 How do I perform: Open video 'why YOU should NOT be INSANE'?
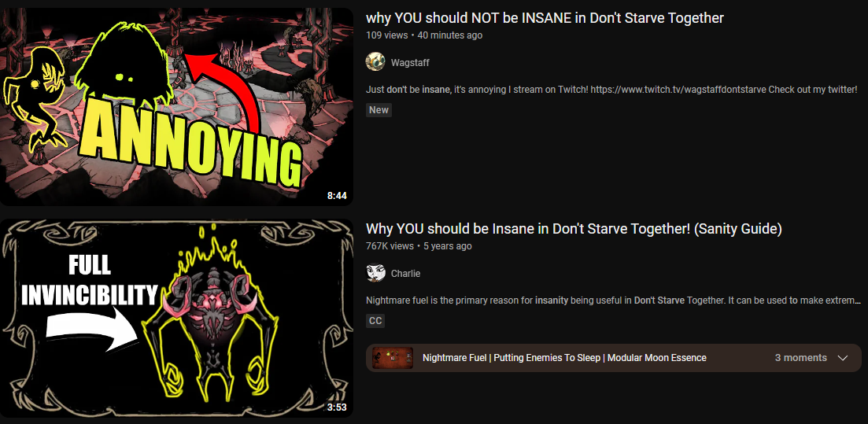[545, 18]
